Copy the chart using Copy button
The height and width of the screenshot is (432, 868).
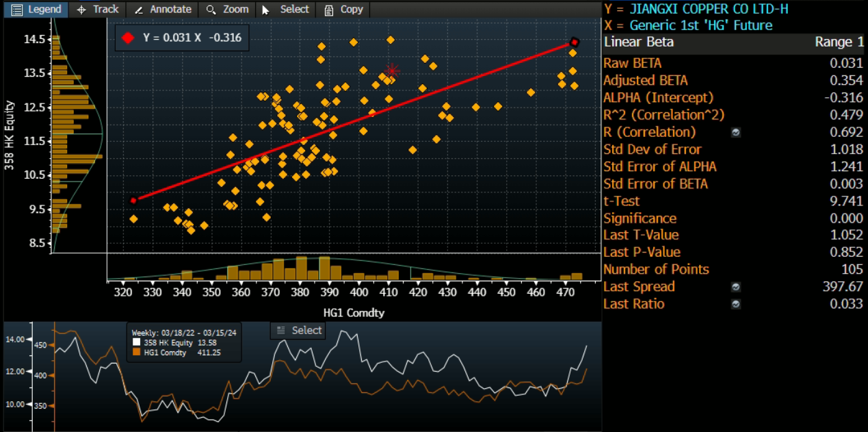click(344, 10)
